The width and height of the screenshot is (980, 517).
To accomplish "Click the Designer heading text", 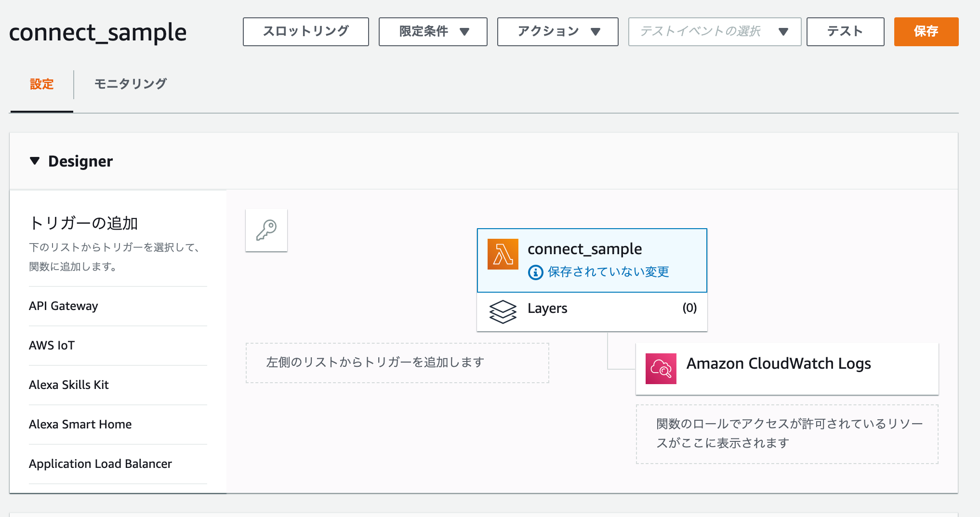I will (80, 161).
